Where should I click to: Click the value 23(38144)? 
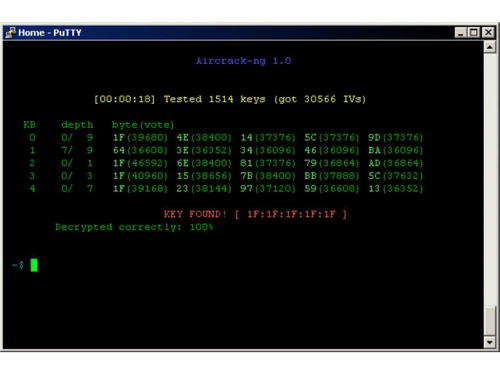204,189
